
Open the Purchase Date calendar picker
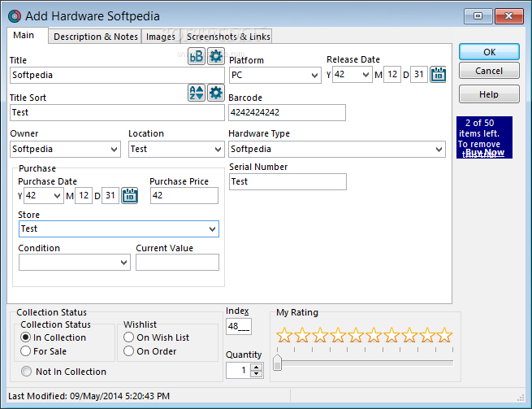pos(130,195)
